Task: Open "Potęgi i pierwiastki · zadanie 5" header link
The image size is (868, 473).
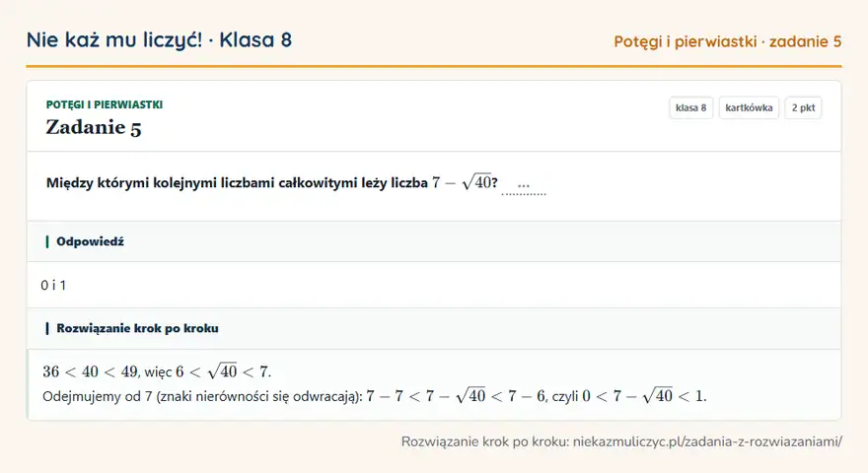Action: click(x=727, y=41)
